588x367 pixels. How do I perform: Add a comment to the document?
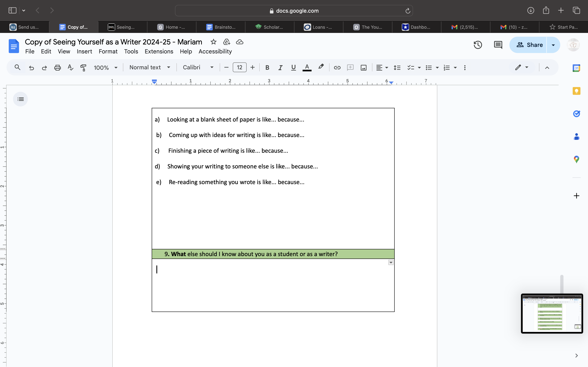[350, 67]
